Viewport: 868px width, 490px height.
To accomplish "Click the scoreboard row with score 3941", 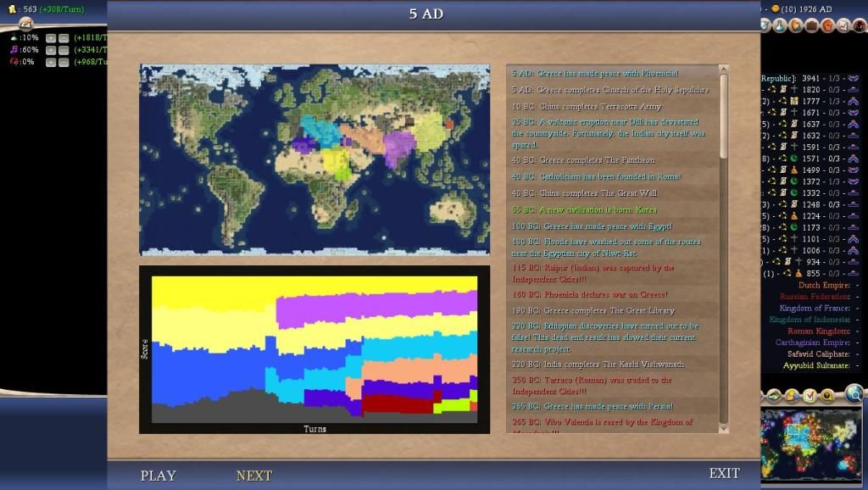I will click(x=810, y=79).
